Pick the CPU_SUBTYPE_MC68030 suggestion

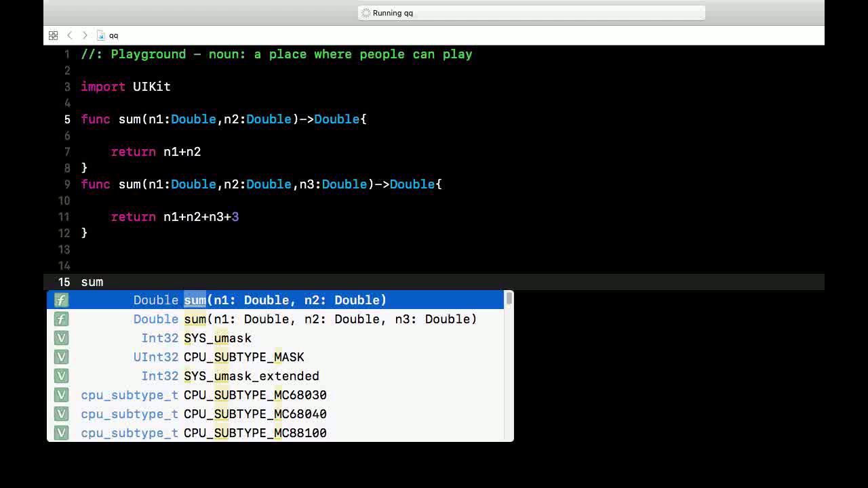click(275, 395)
